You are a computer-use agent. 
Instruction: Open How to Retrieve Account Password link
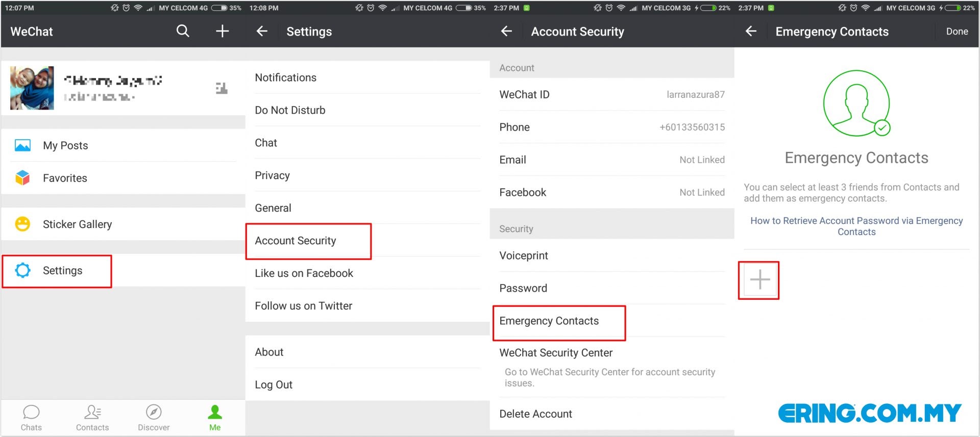coord(856,226)
